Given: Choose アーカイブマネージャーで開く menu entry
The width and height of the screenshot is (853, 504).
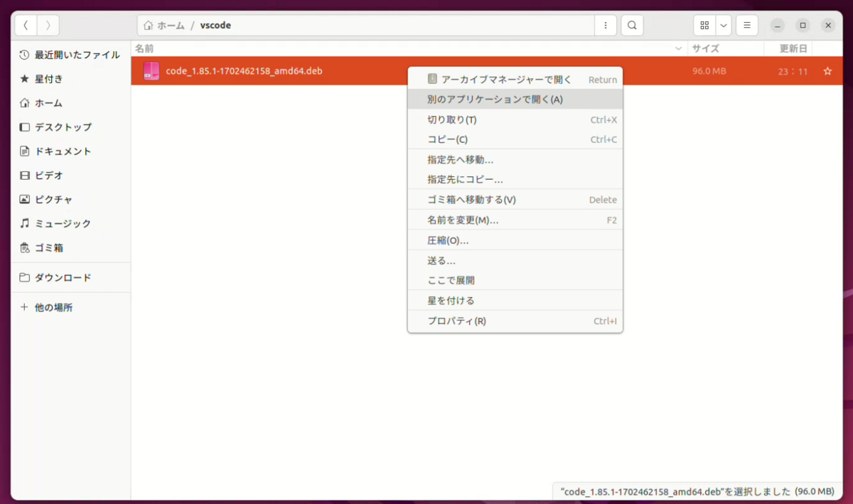Looking at the screenshot, I should point(515,80).
